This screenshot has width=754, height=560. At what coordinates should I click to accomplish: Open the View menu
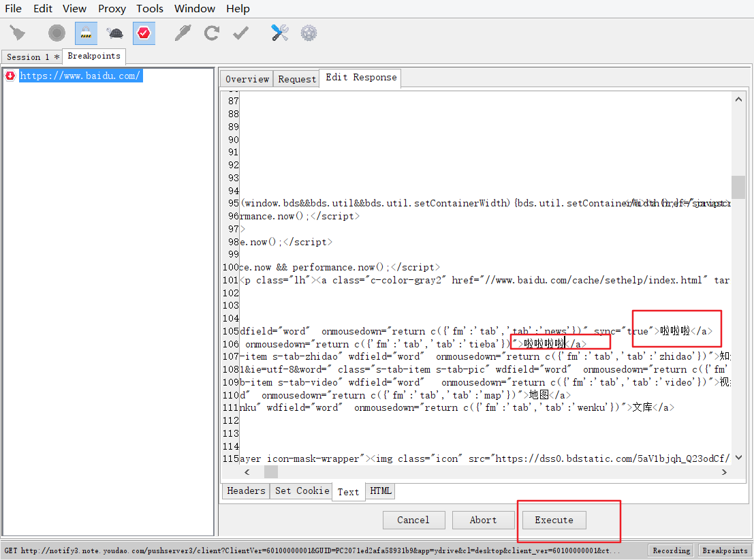[74, 9]
